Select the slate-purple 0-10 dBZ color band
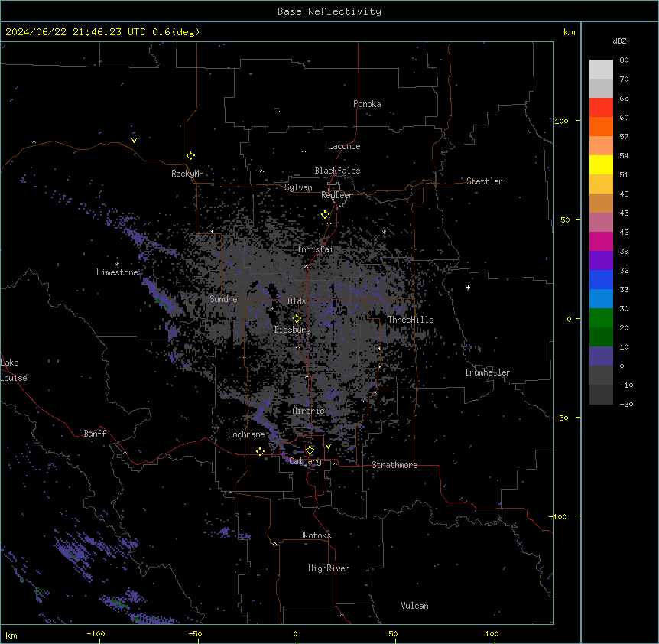 click(x=601, y=356)
